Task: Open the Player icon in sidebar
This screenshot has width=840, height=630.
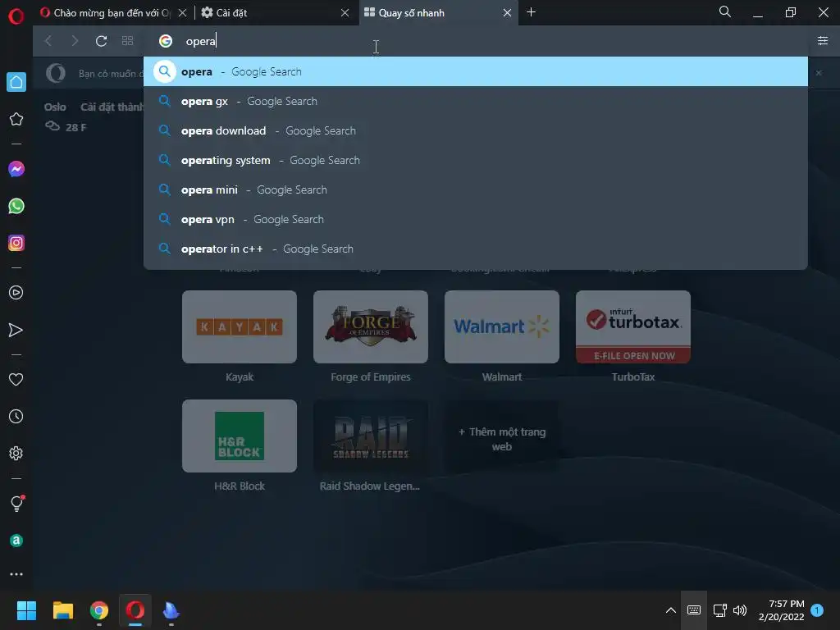Action: 16,293
